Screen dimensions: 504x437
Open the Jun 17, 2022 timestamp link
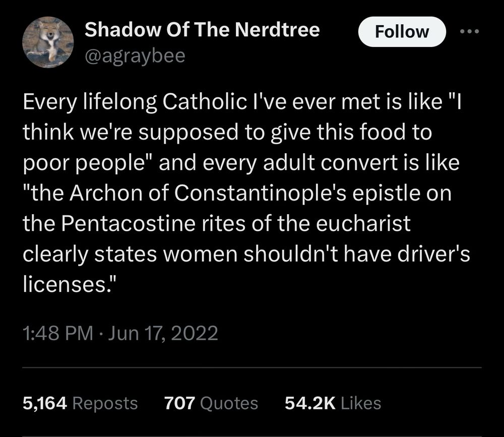pos(161,333)
